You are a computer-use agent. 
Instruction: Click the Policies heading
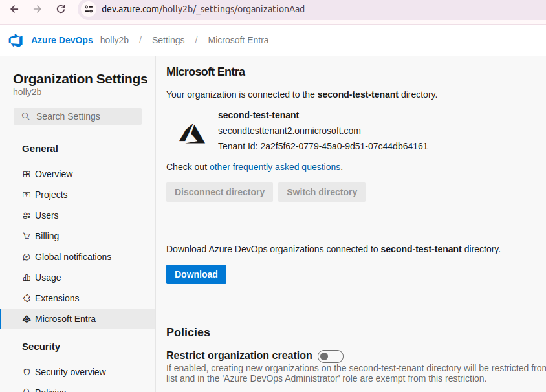[188, 332]
